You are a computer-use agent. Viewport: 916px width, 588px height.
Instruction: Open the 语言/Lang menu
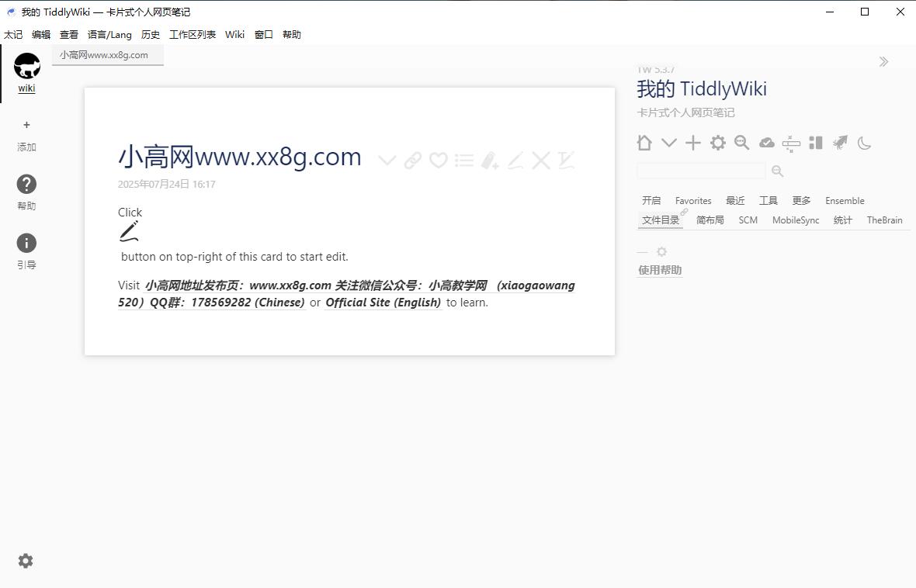[109, 34]
